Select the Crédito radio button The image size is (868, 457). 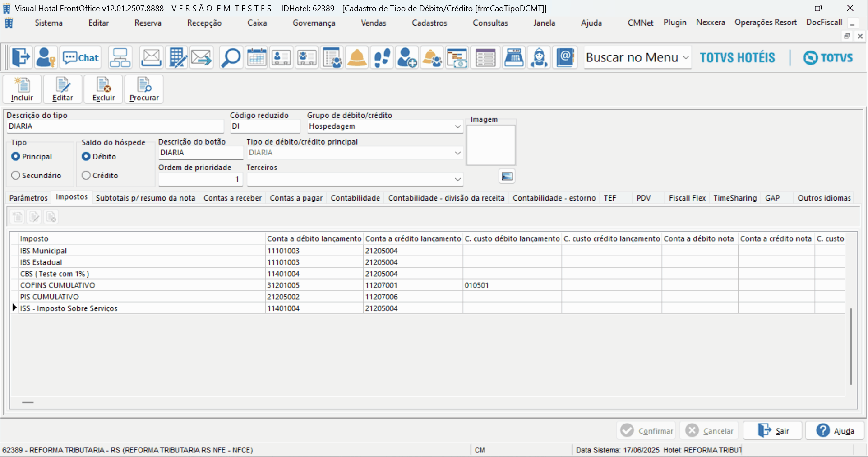86,175
